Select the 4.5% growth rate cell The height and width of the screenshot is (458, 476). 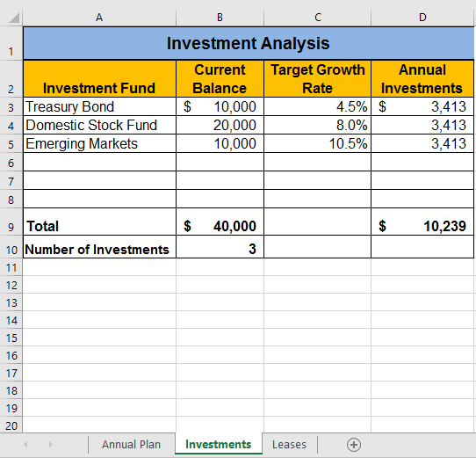(x=318, y=106)
